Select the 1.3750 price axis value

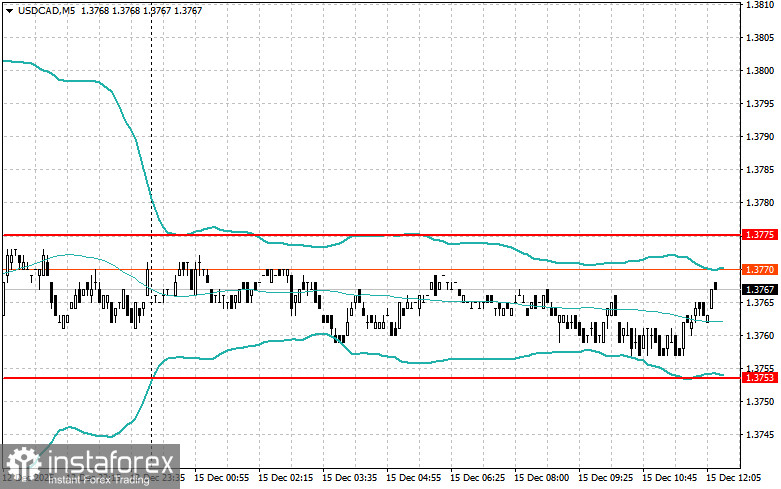click(760, 401)
